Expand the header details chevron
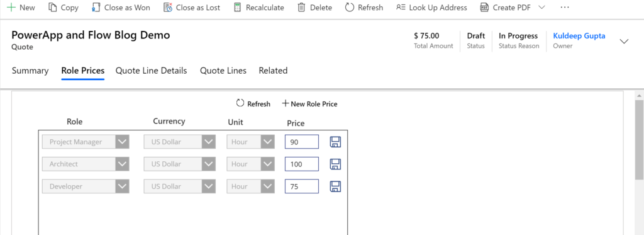This screenshot has width=644, height=235. click(x=624, y=41)
